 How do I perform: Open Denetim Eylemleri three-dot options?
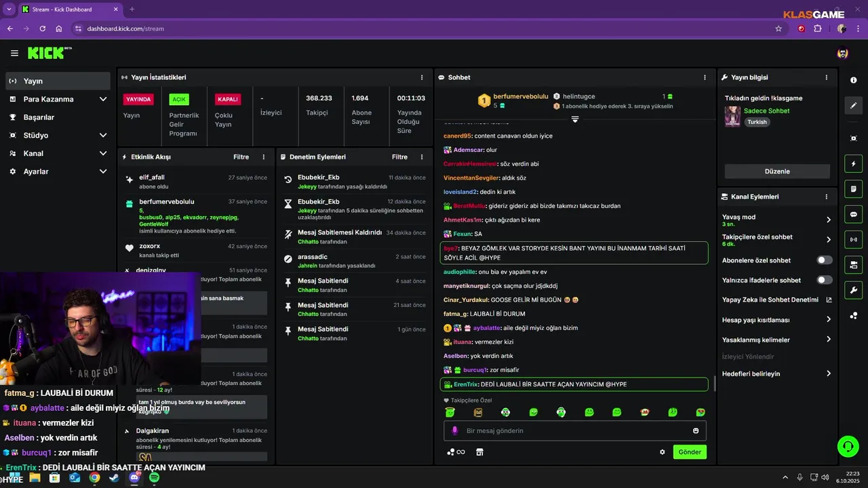click(x=422, y=157)
